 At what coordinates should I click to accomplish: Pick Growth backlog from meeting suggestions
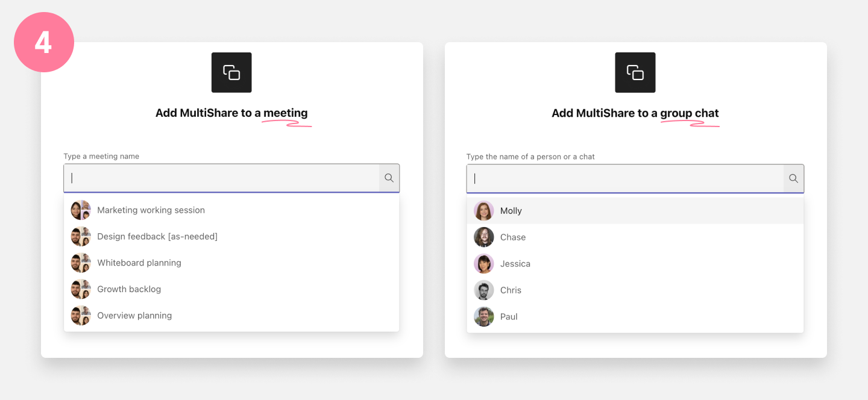click(x=231, y=289)
